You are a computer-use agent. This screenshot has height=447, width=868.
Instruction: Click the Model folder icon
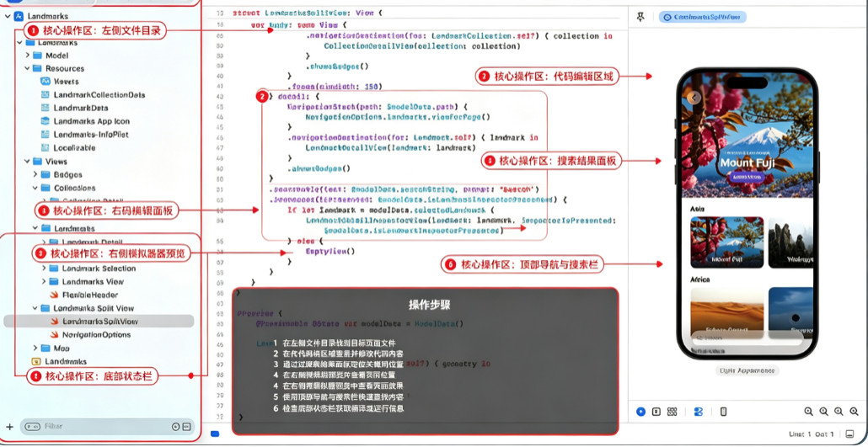click(37, 56)
